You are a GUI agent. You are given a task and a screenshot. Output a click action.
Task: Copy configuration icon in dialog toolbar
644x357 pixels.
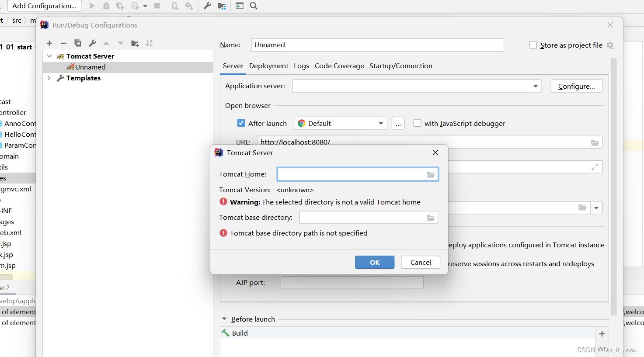coord(78,43)
